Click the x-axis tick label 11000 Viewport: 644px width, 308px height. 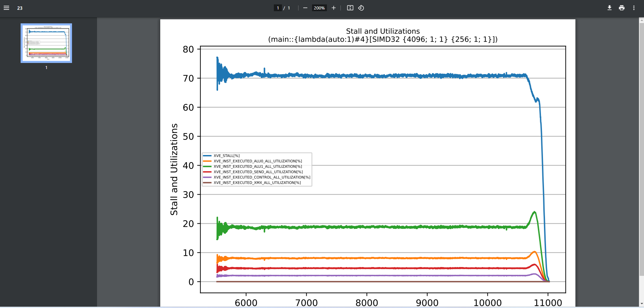[x=548, y=303]
